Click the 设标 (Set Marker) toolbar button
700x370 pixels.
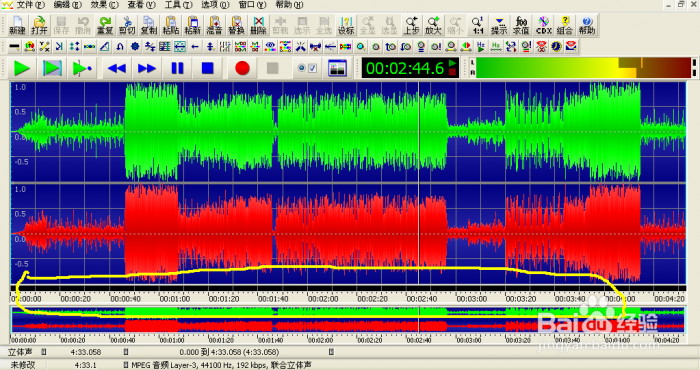coord(346,25)
